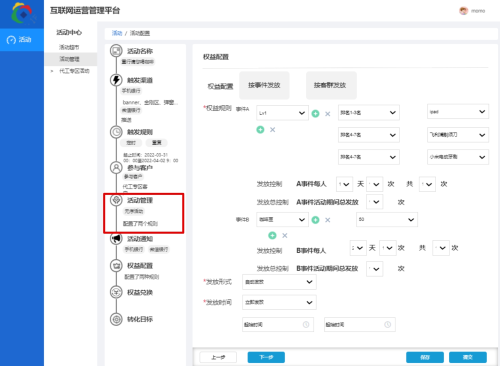The width and height of the screenshot is (500, 366).
Task: Select the 触发渠道 lightning bolt icon
Action: 116,80
